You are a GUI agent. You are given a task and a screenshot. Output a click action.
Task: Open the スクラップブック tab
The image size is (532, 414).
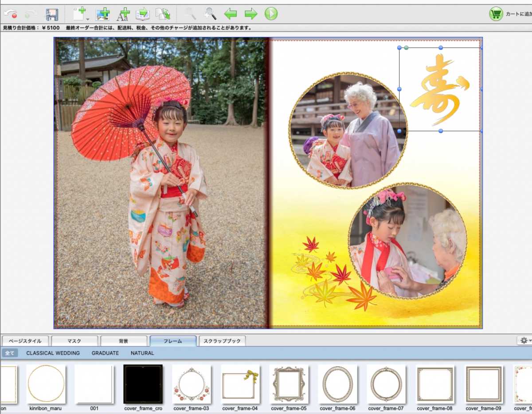tap(222, 341)
